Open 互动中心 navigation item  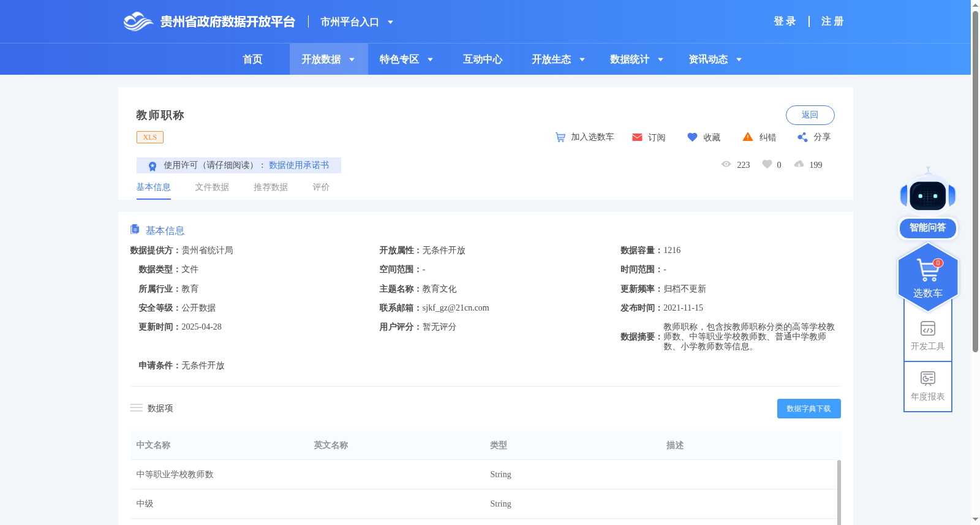483,59
